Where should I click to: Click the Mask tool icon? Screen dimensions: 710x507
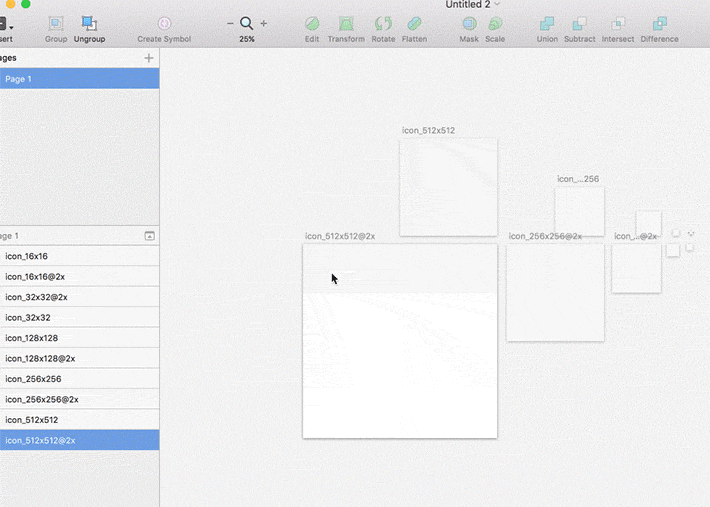click(469, 24)
